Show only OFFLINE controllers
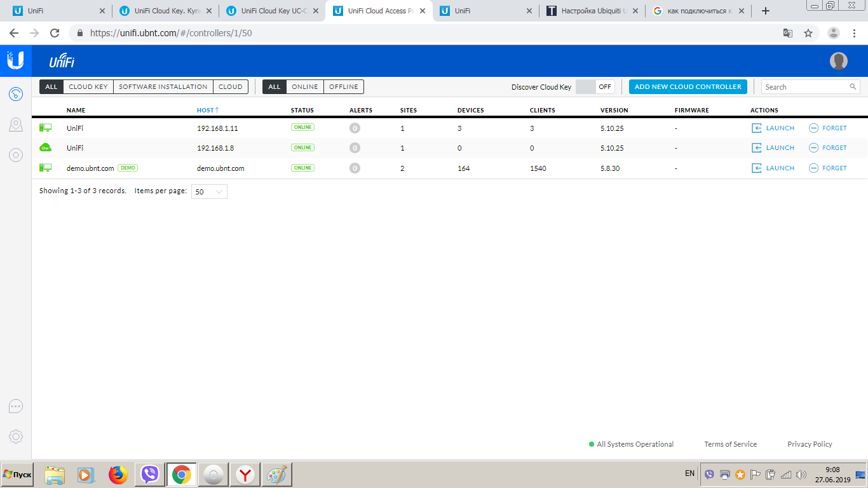This screenshot has width=868, height=488. (x=344, y=87)
